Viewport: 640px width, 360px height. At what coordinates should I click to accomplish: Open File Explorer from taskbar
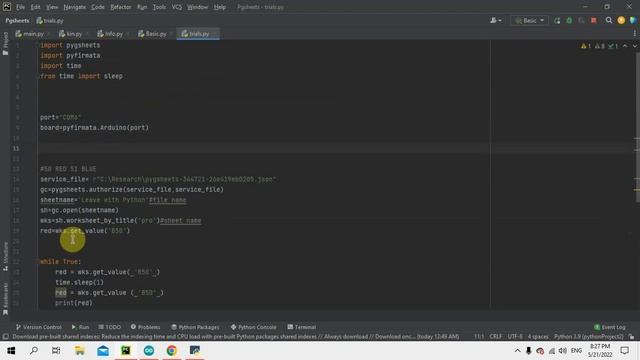click(80, 351)
